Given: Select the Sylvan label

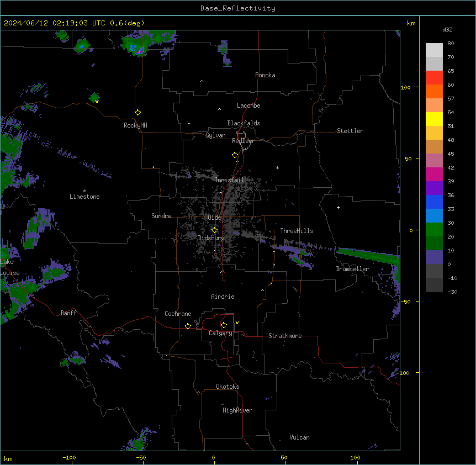Looking at the screenshot, I should (x=215, y=135).
